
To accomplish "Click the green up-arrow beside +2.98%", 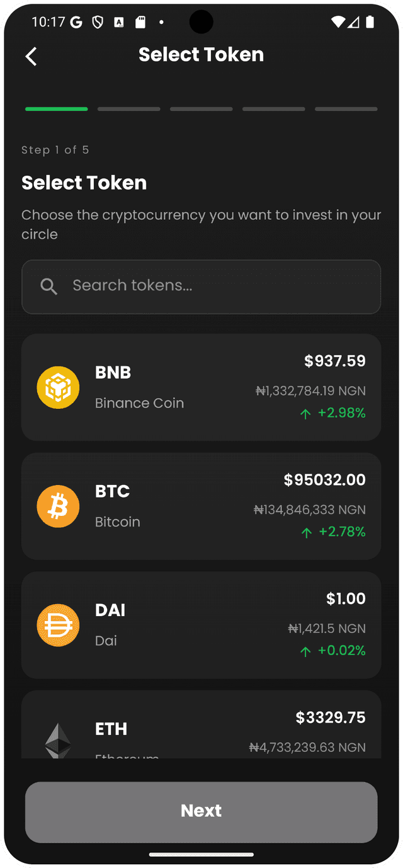I will 306,413.
